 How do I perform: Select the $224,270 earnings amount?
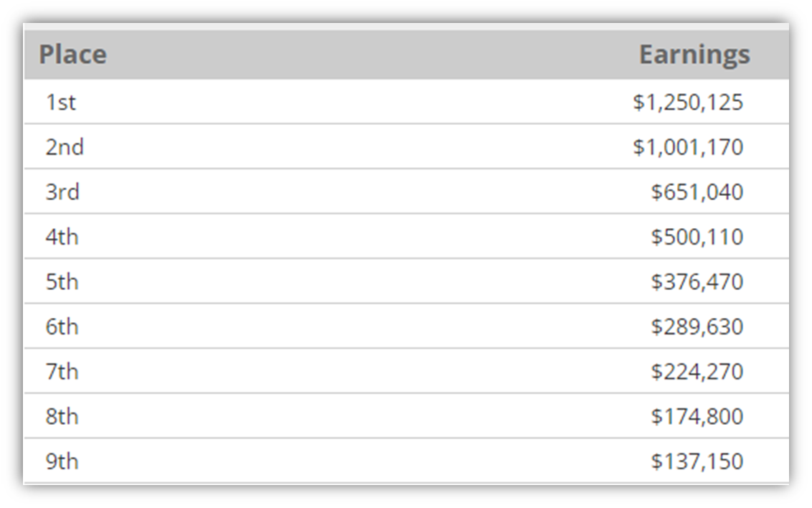tap(697, 372)
